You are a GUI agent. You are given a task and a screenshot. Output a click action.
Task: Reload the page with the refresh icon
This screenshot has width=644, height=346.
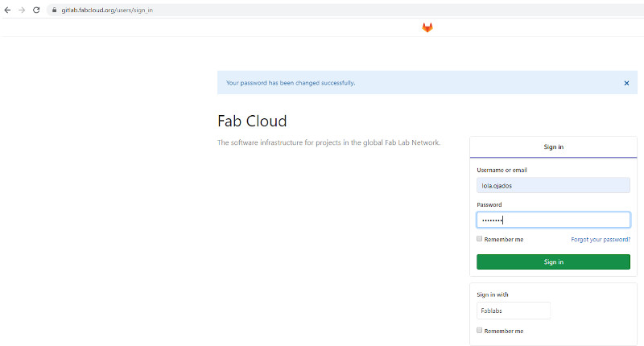pyautogui.click(x=36, y=10)
